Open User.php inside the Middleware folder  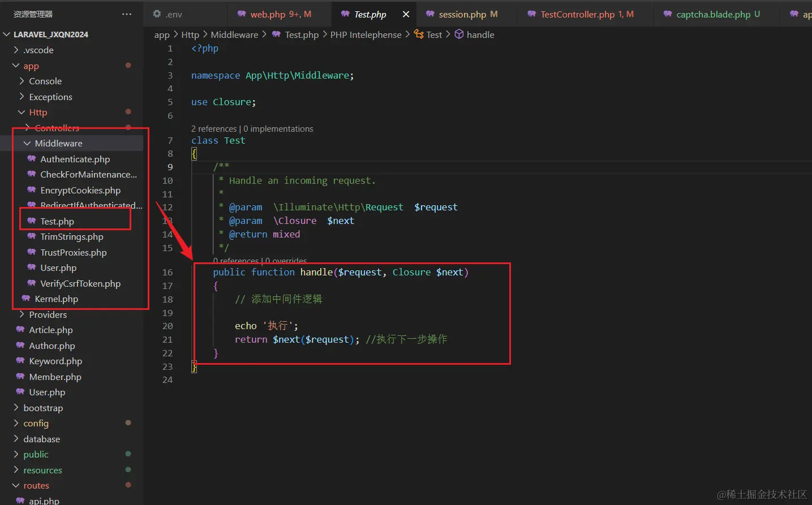coord(58,267)
